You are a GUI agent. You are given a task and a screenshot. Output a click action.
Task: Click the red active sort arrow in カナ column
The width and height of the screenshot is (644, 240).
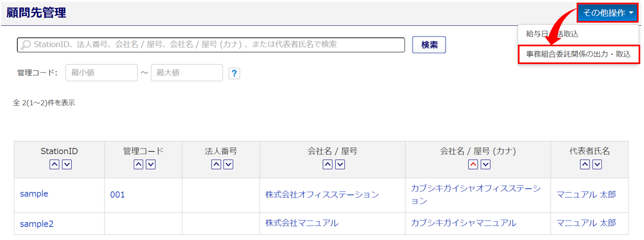pos(473,165)
